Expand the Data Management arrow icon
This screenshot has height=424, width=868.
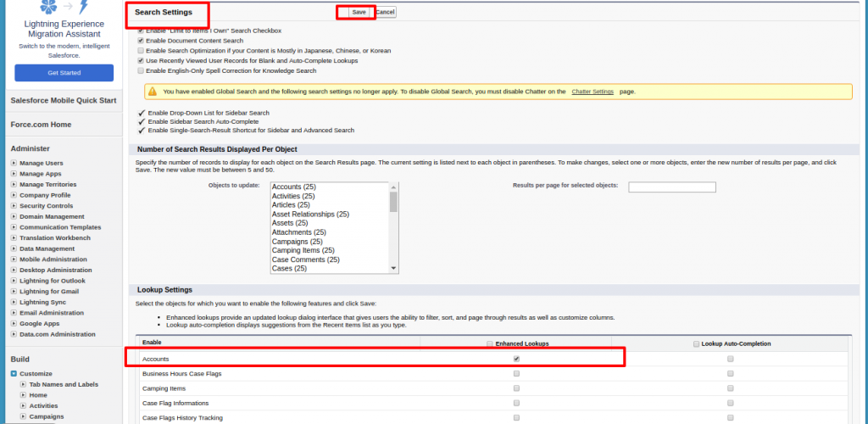coord(14,248)
